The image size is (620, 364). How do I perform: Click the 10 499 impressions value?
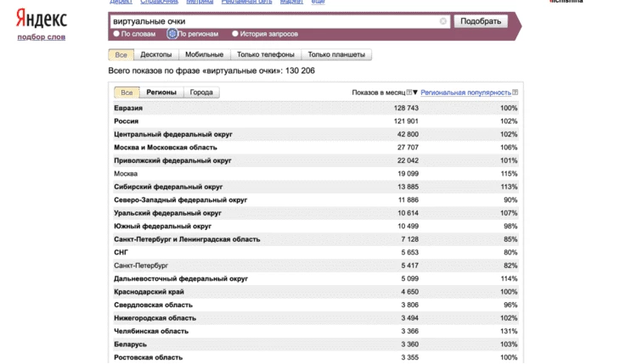point(408,226)
